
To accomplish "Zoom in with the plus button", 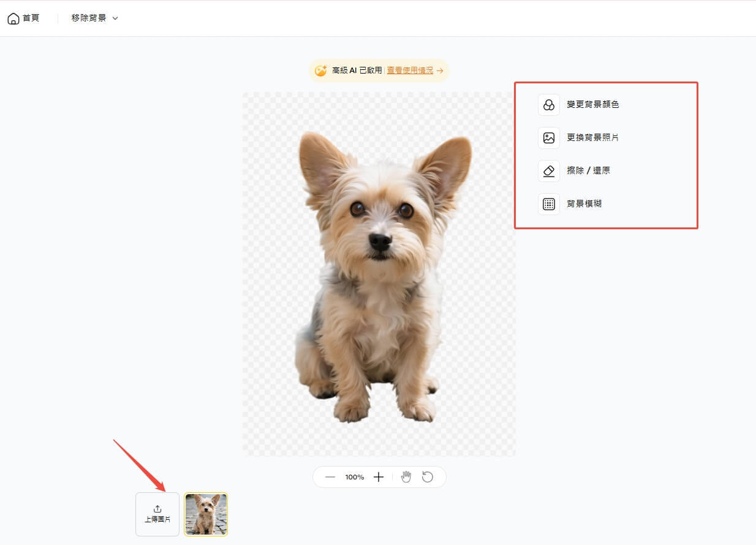I will point(379,477).
